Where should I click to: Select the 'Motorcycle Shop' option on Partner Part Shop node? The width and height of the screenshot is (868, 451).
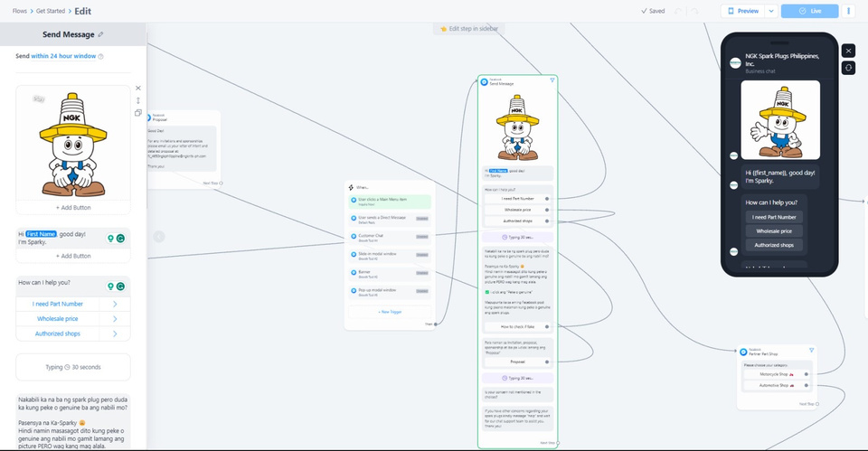tap(777, 374)
